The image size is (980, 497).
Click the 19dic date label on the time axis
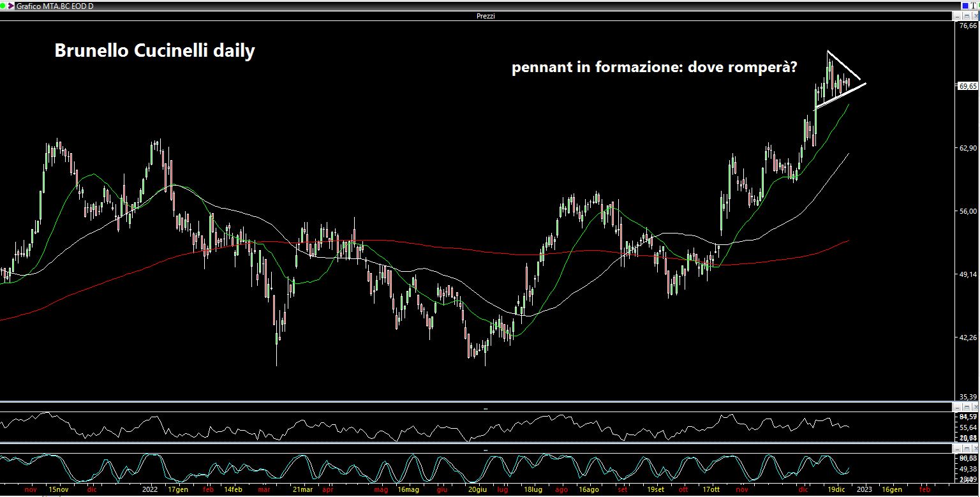(837, 490)
